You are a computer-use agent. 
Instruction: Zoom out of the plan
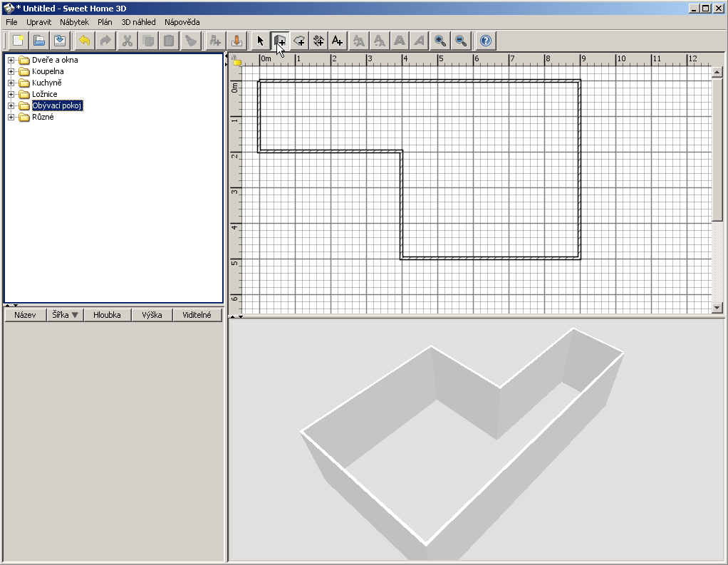[461, 41]
